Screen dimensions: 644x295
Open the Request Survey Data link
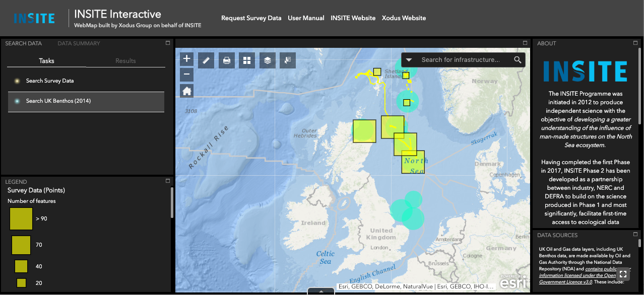coord(251,18)
